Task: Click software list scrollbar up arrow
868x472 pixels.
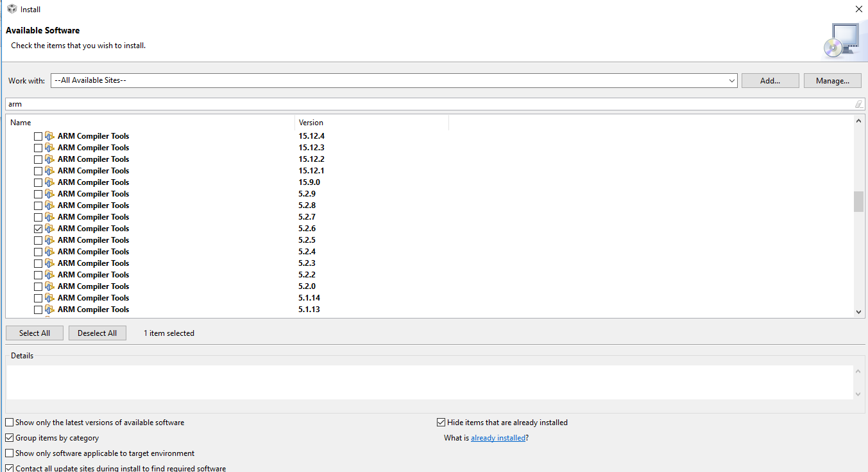Action: click(x=859, y=121)
